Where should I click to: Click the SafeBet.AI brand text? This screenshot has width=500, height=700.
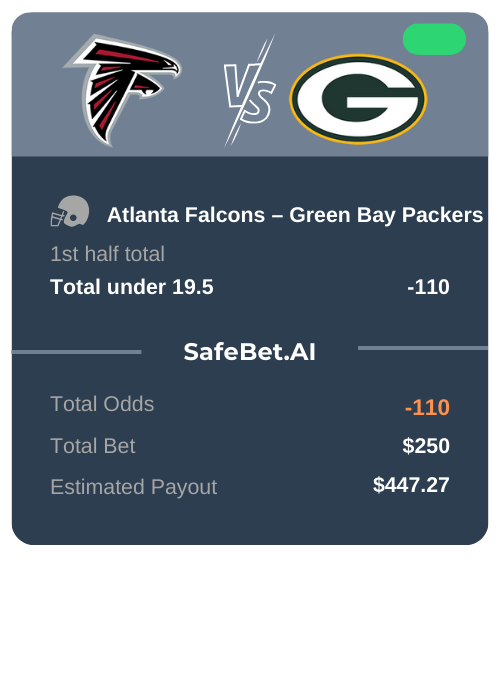point(250,352)
